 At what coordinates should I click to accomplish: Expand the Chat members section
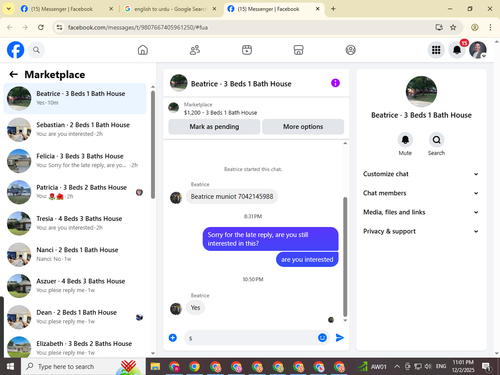click(x=421, y=193)
